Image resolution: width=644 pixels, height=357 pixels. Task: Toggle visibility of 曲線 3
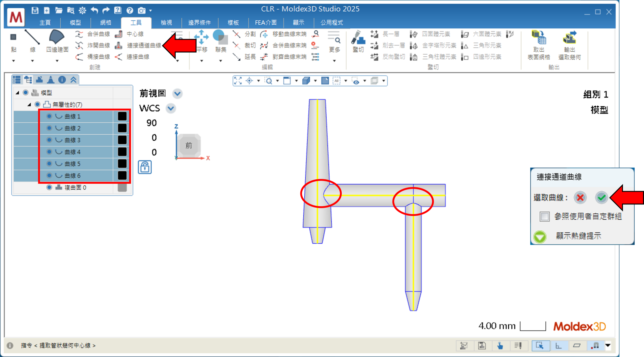click(49, 140)
